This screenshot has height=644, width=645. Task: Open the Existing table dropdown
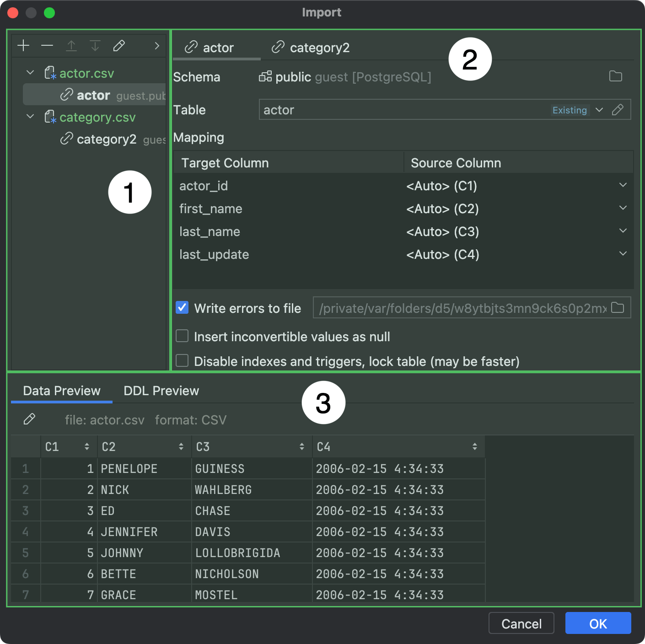[x=599, y=110]
